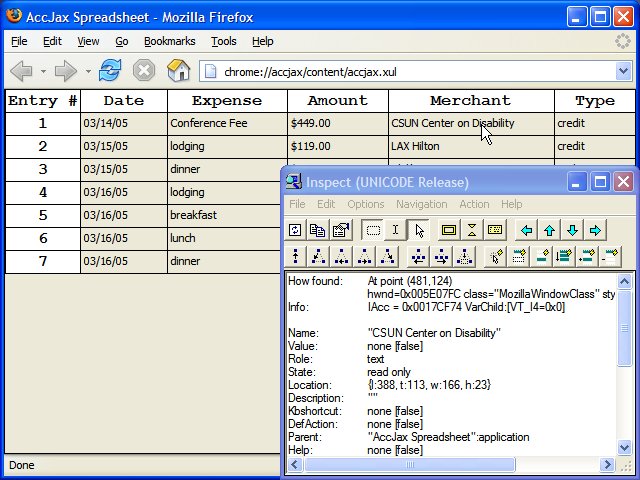The width and height of the screenshot is (640, 480).
Task: Click the Refresh icon in Inspect toolbar
Action: click(296, 230)
